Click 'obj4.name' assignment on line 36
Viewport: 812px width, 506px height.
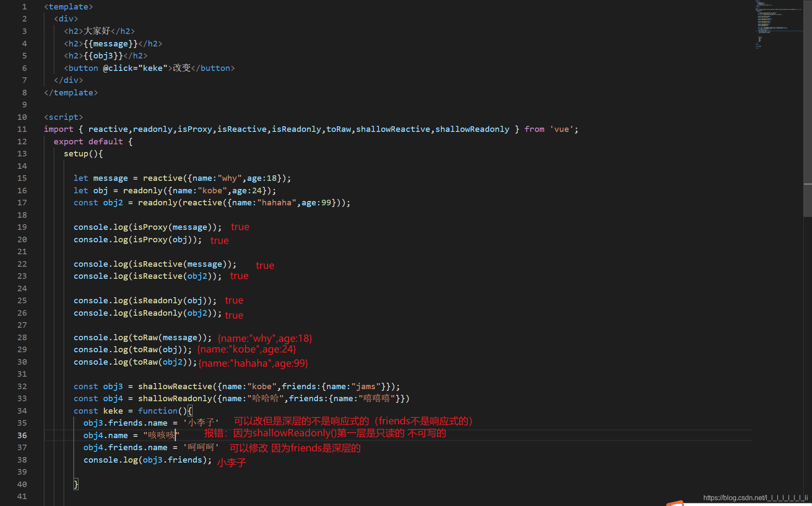tap(131, 435)
